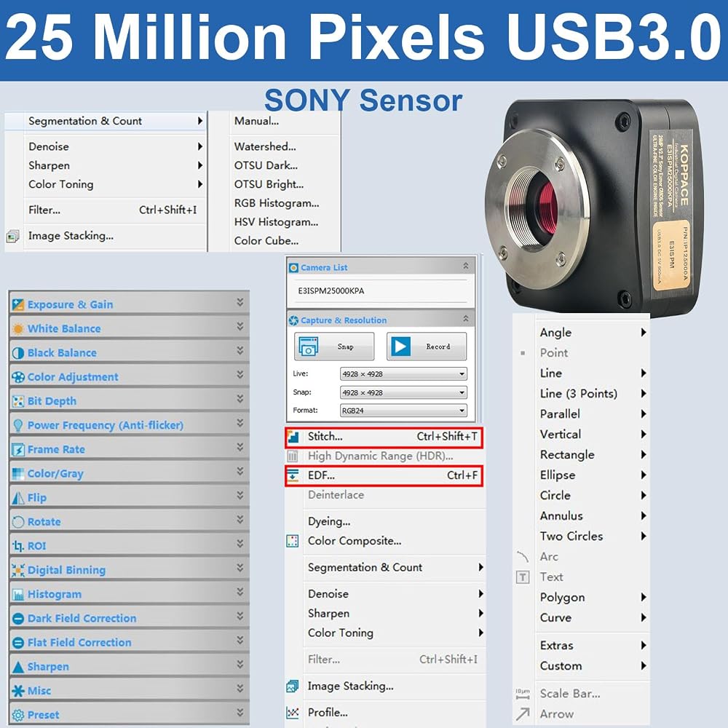This screenshot has width=728, height=728.
Task: Collapse the Camera List panel
Action: click(x=466, y=266)
